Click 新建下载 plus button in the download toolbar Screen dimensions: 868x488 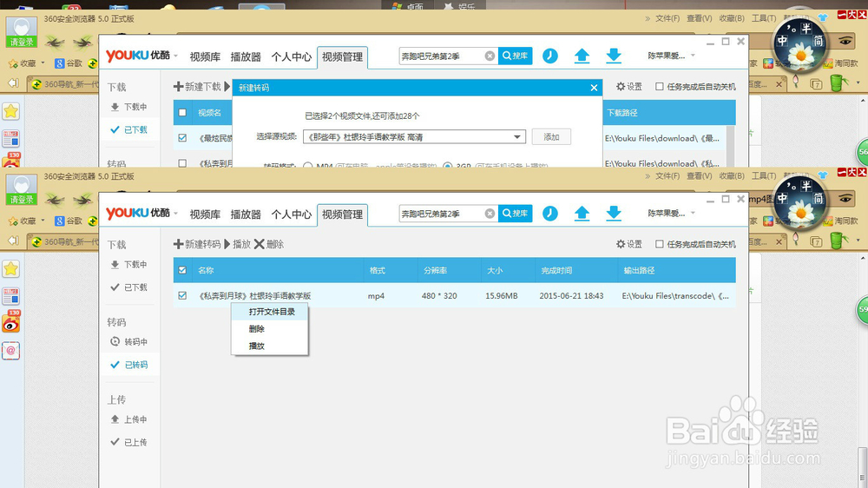pyautogui.click(x=197, y=87)
